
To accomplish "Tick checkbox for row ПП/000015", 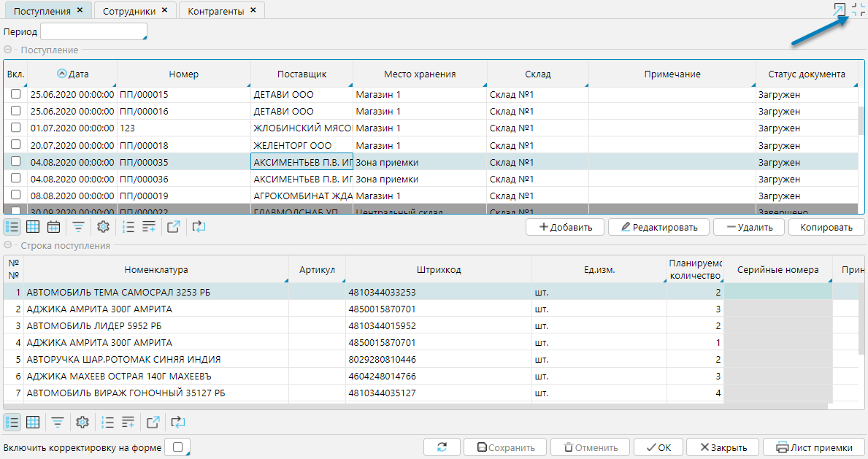I will pyautogui.click(x=15, y=95).
